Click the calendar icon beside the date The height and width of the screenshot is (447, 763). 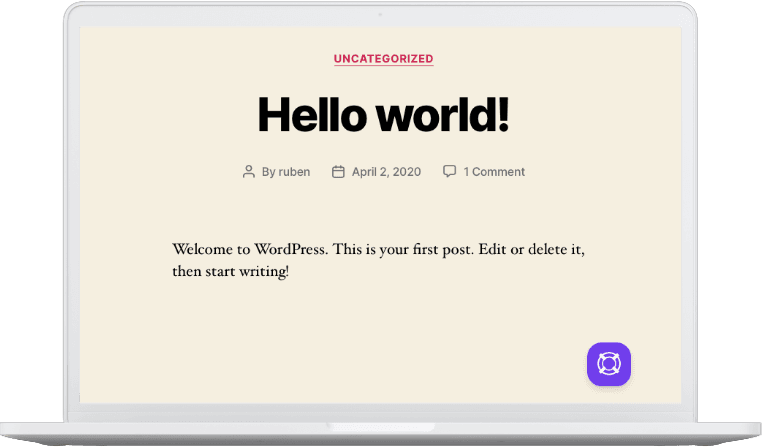pos(338,172)
